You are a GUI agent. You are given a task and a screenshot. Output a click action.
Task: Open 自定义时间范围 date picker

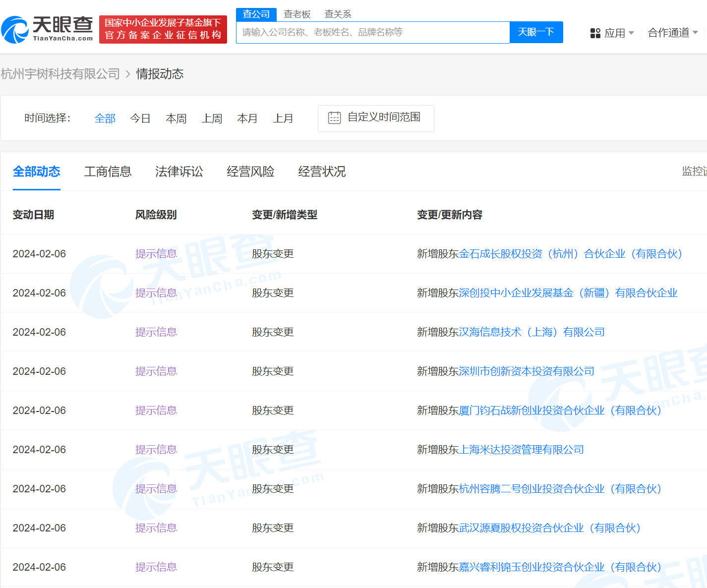pyautogui.click(x=376, y=118)
